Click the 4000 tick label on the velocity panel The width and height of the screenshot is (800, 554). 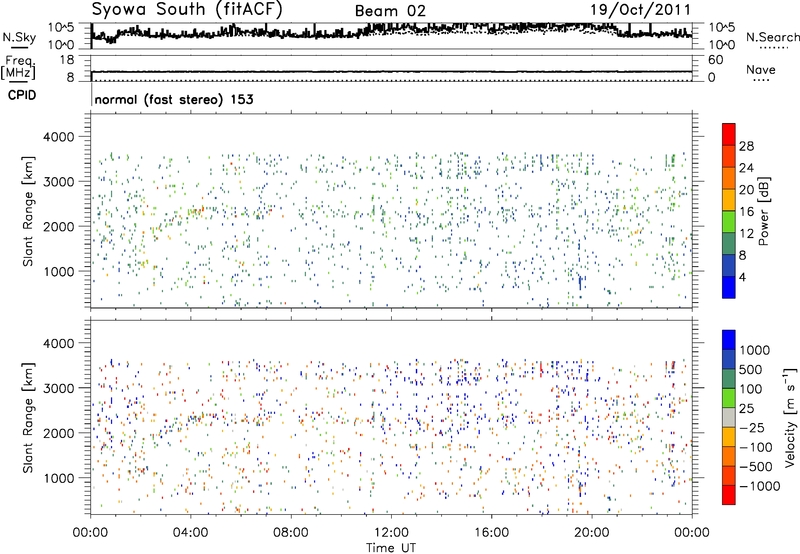click(x=58, y=343)
